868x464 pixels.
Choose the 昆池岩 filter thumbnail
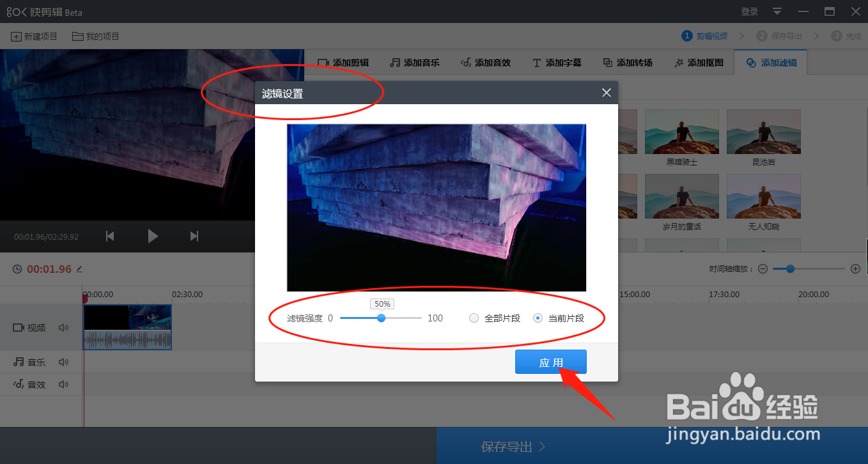point(763,132)
